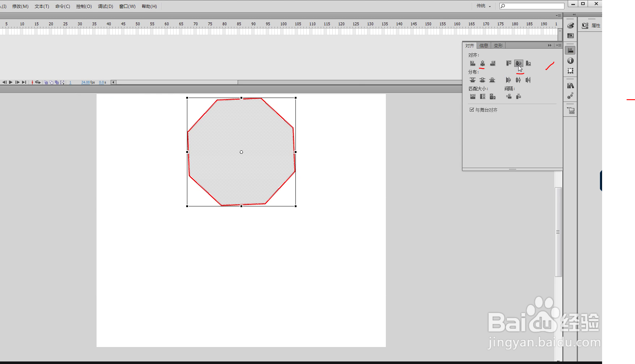Click the match width and height icon
The width and height of the screenshot is (635, 364).
pos(492,97)
